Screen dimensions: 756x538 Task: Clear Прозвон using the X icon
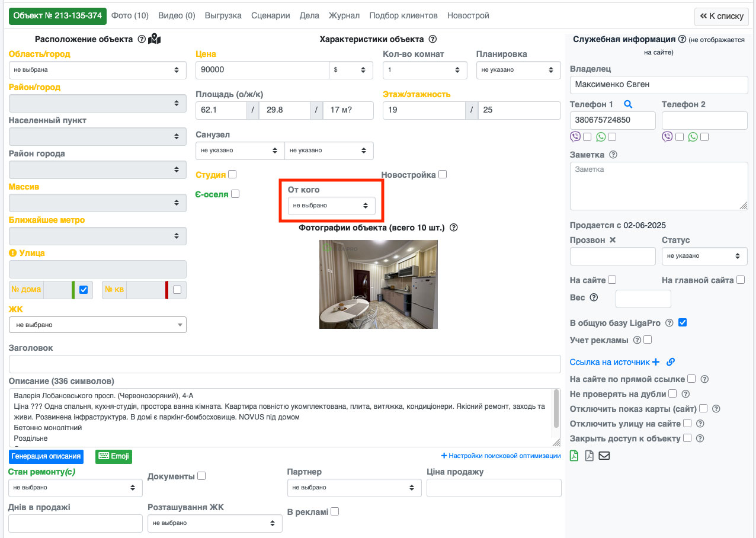point(613,240)
